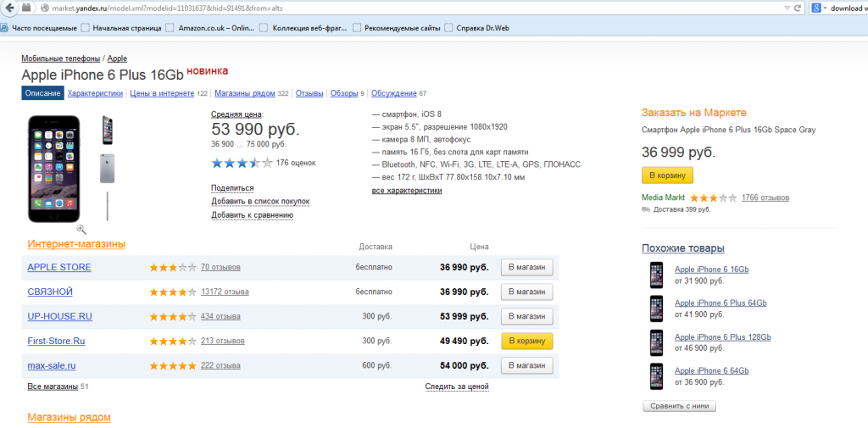
Task: Reload page with refresh icon
Action: [797, 8]
